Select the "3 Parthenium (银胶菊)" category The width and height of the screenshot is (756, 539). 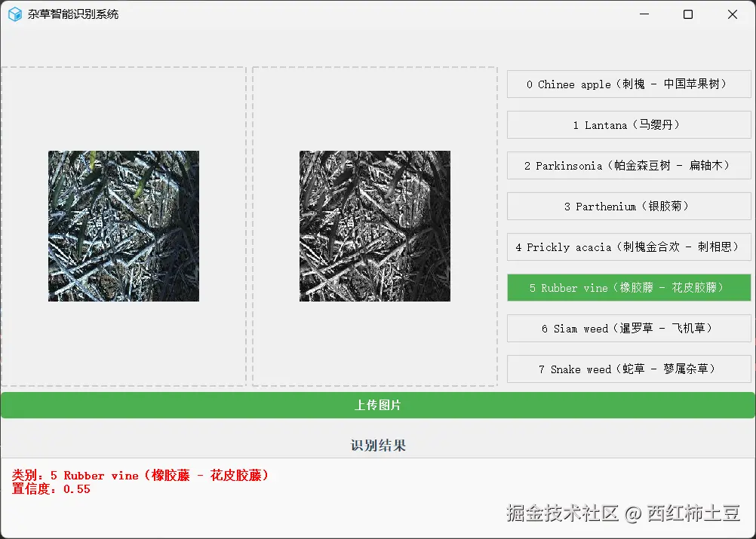pyautogui.click(x=628, y=206)
